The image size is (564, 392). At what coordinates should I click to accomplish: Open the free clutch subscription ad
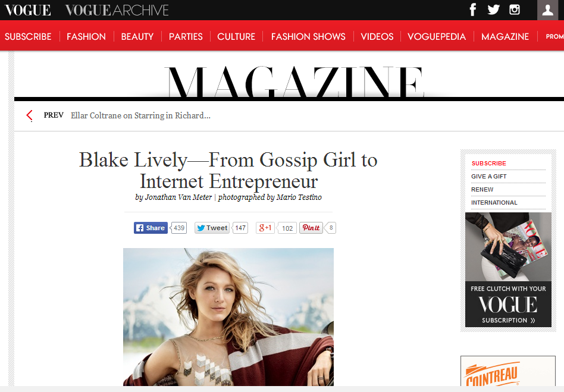pyautogui.click(x=508, y=269)
